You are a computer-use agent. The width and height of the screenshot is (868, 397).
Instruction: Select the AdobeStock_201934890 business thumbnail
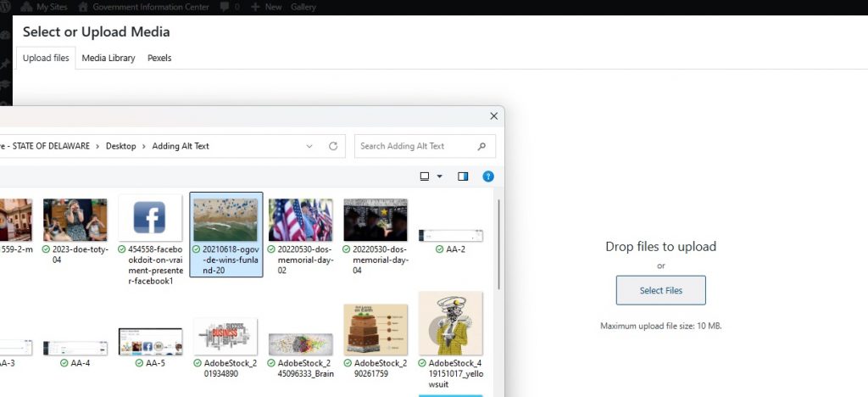click(225, 337)
